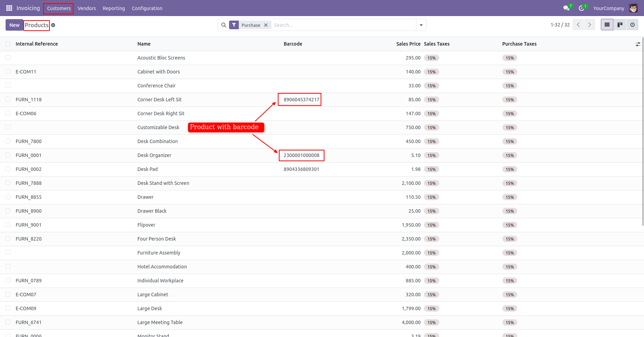
Task: Open optional columns adjust icon
Action: pyautogui.click(x=638, y=44)
